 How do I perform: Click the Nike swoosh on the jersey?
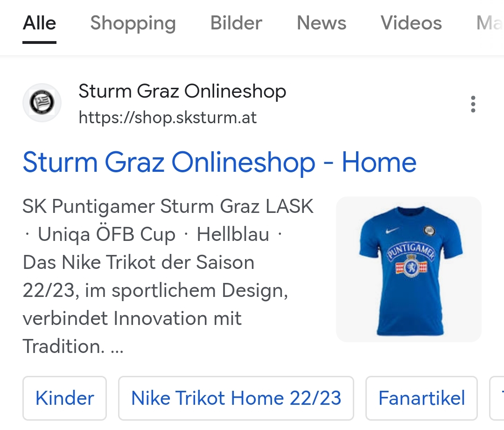[392, 230]
